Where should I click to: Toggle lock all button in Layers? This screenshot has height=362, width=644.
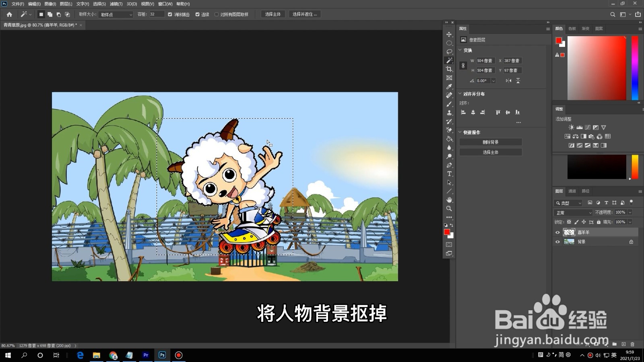[599, 222]
